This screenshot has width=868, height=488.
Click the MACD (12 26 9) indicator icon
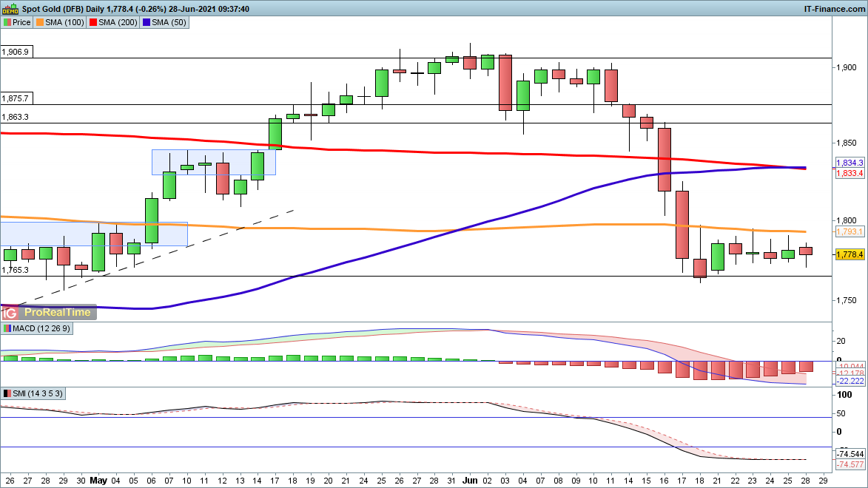pos(7,328)
